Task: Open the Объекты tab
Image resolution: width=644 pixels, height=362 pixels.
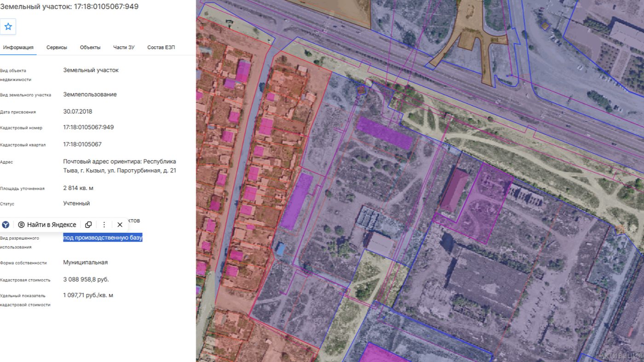Action: (x=90, y=47)
